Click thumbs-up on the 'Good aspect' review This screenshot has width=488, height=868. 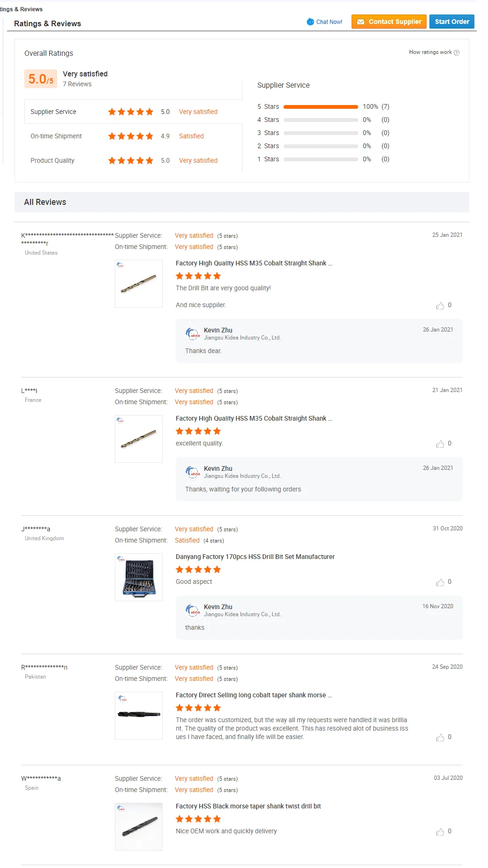(x=440, y=582)
